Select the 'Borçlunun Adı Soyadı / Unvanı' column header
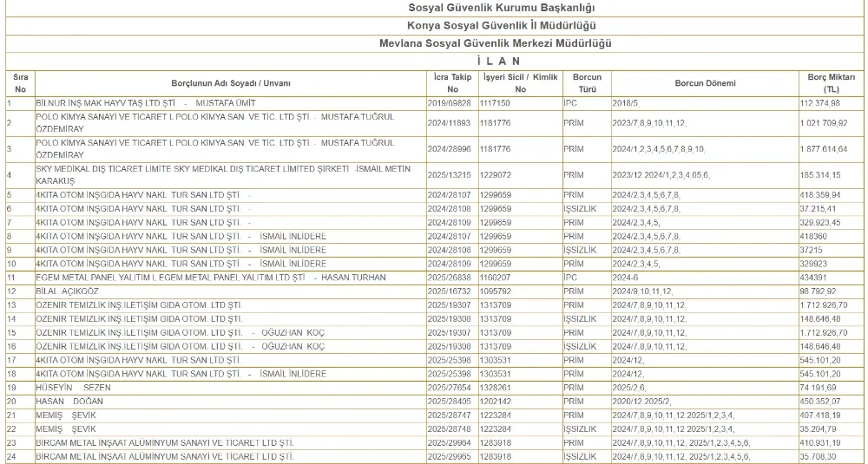Screen dimensions: 868x464 230,83
